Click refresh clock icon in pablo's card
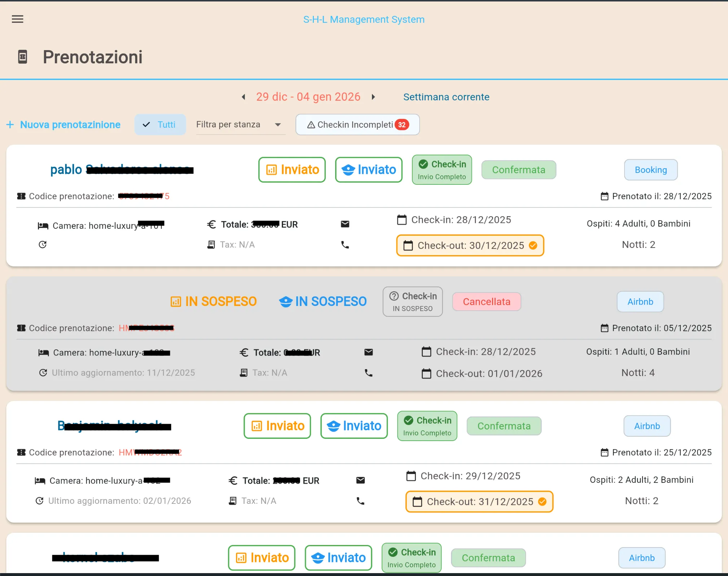The width and height of the screenshot is (728, 576). tap(43, 245)
